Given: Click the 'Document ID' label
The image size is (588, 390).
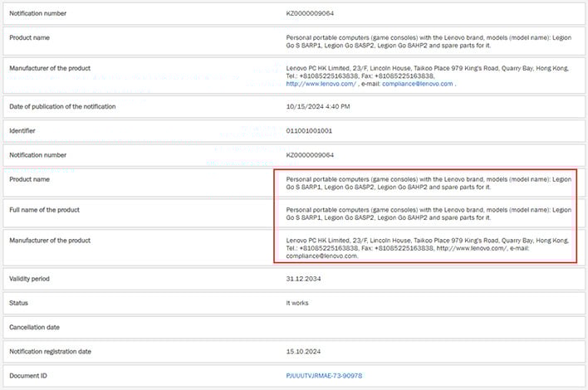Looking at the screenshot, I should pos(28,376).
